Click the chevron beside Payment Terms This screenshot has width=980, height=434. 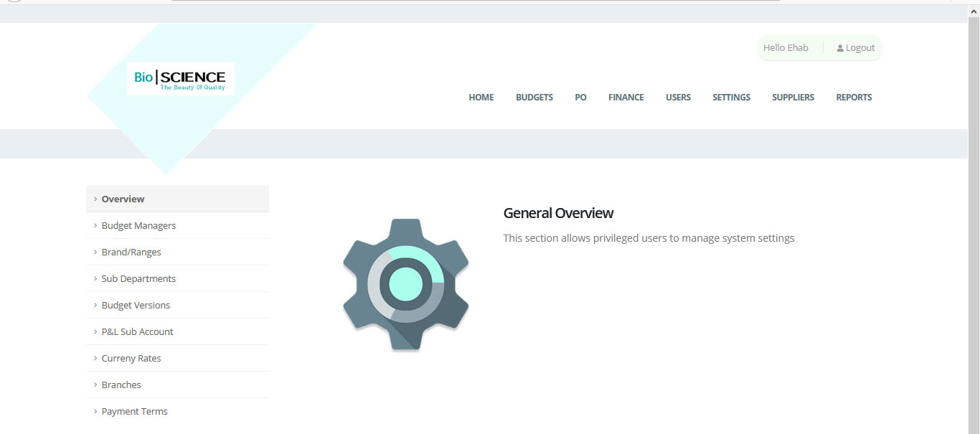tap(95, 411)
